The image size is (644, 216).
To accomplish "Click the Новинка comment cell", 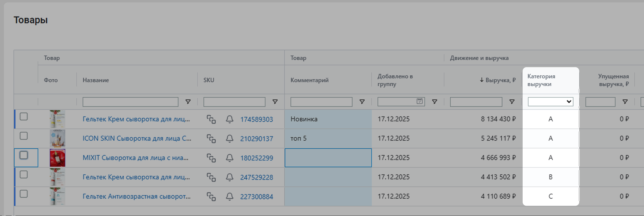I will tap(328, 119).
